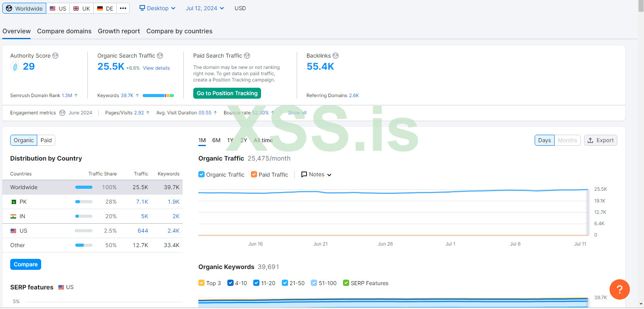This screenshot has height=309, width=644.
Task: Uncheck the Organic Traffic checkbox
Action: click(x=201, y=174)
